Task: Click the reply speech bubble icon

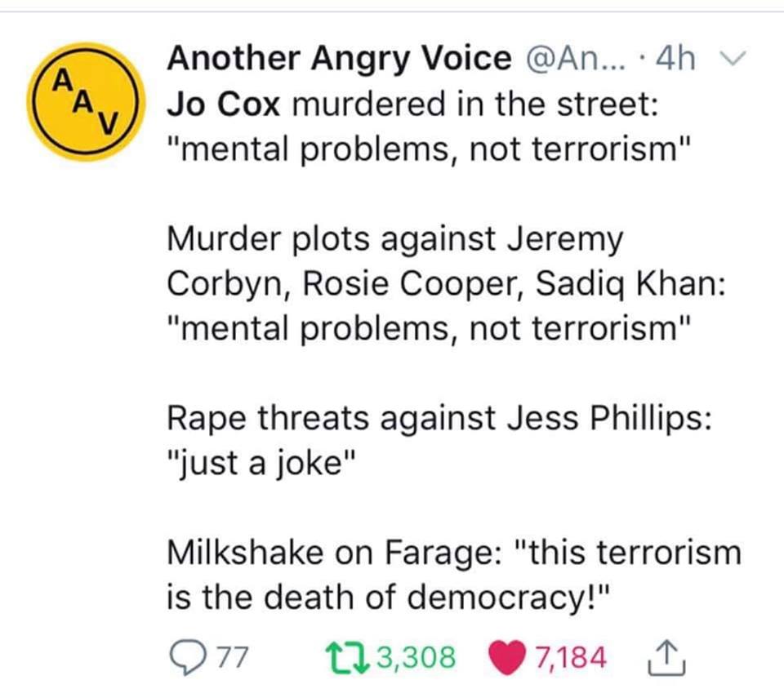Action: [186, 656]
